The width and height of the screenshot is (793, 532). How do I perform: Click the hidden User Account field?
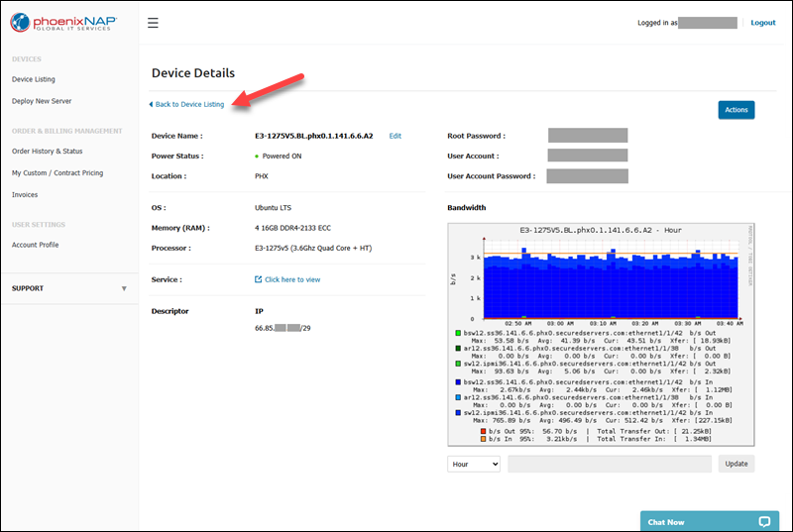(588, 156)
